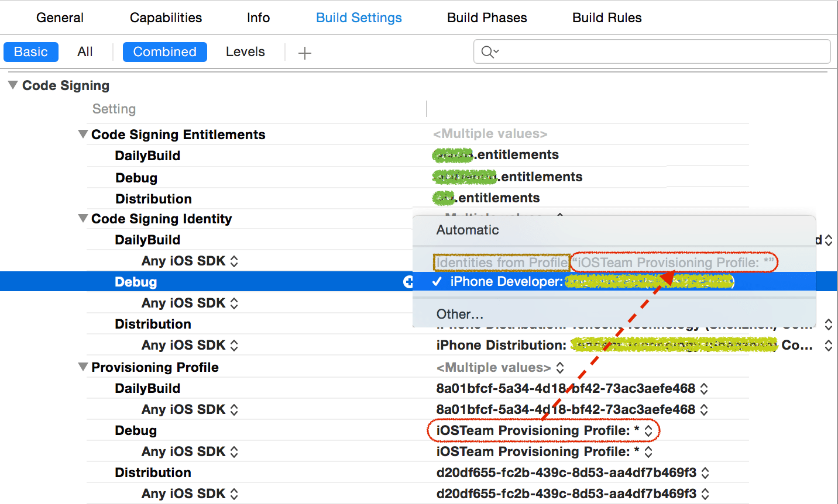The width and height of the screenshot is (838, 504).
Task: Click the plus circle on the Debug row
Action: 408,282
